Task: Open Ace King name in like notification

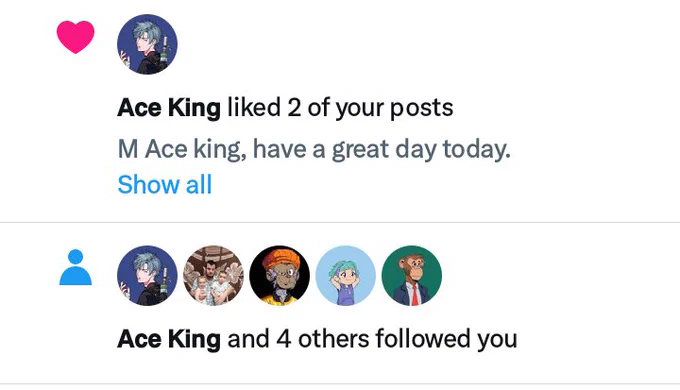Action: pos(169,108)
